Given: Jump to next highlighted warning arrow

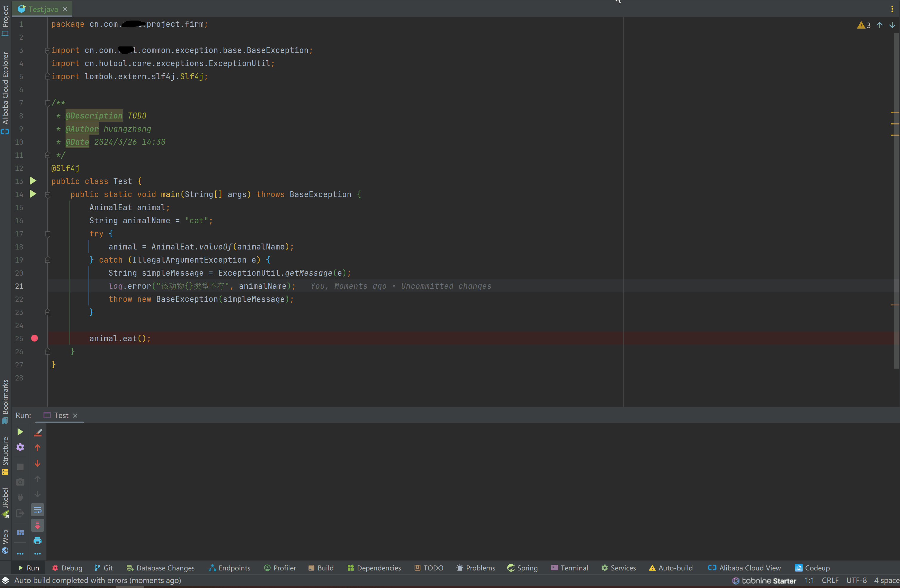Looking at the screenshot, I should click(x=892, y=25).
